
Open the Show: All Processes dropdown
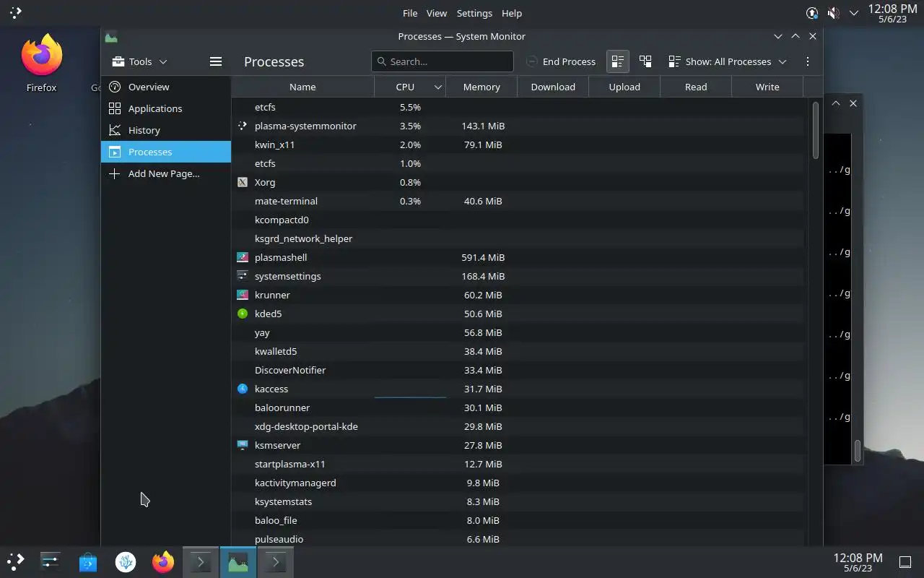click(x=727, y=61)
